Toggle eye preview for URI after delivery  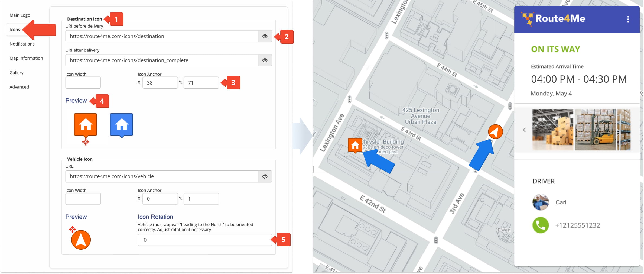[265, 60]
